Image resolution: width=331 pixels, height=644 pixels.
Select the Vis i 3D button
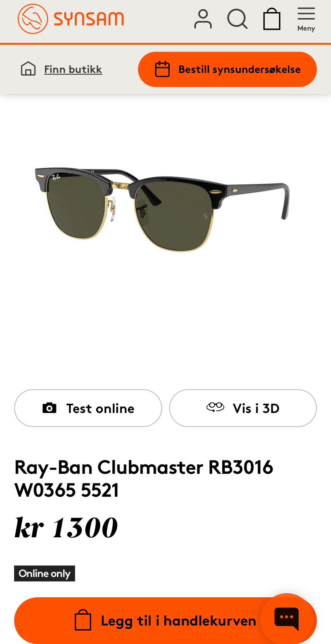point(243,408)
